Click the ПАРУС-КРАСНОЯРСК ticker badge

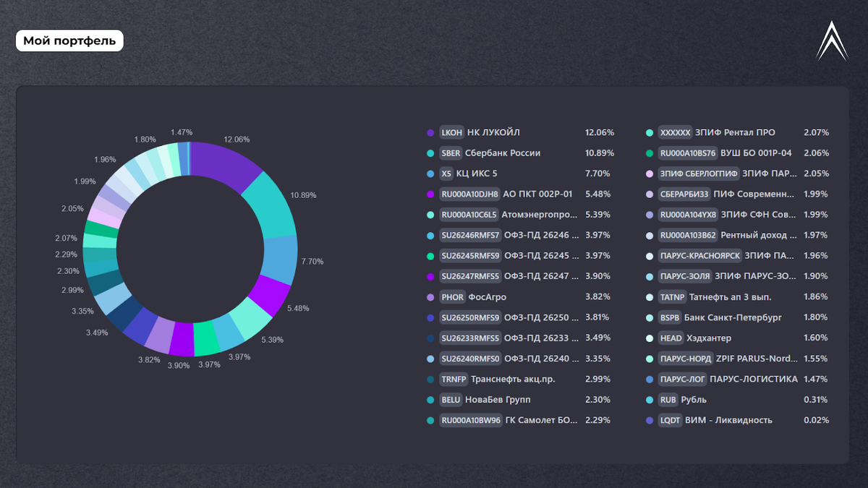coord(700,256)
